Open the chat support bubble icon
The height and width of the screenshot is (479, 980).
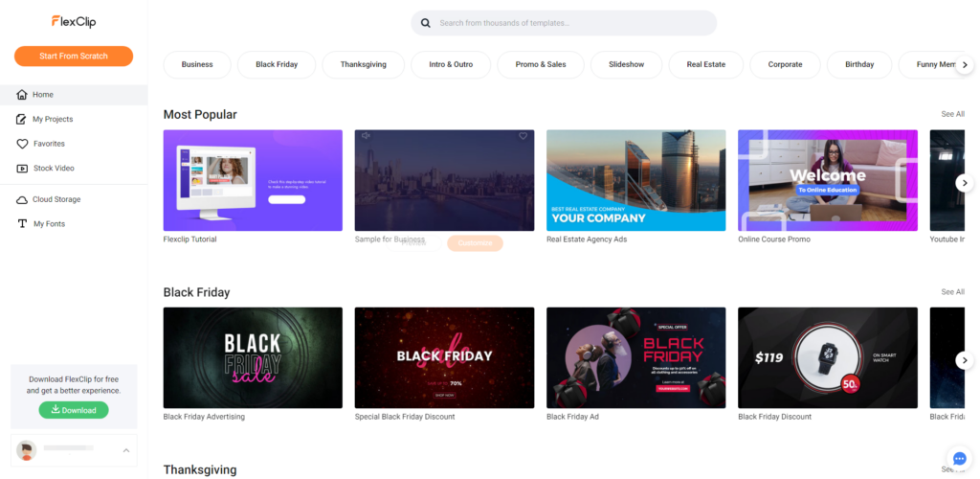click(960, 458)
